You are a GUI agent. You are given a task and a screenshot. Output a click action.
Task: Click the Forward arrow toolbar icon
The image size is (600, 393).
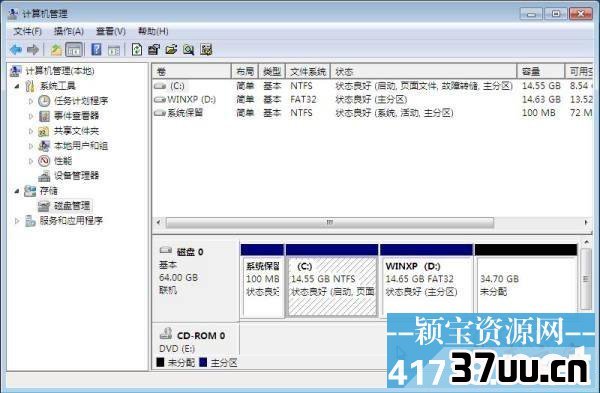tap(33, 50)
